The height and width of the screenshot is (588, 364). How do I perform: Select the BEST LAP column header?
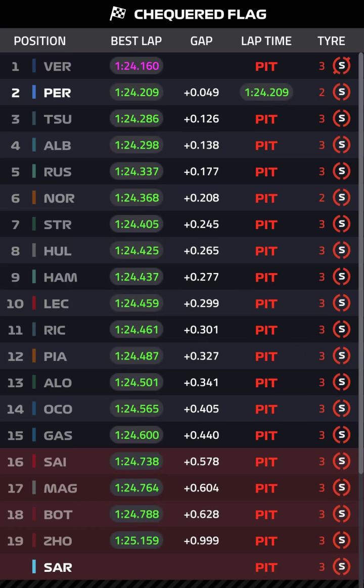tap(136, 41)
